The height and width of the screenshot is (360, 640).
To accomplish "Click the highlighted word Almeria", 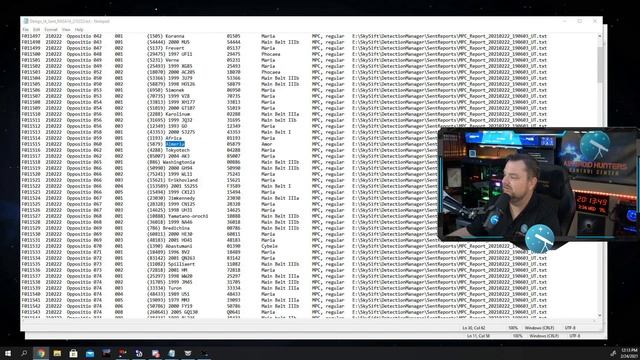I will click(175, 144).
